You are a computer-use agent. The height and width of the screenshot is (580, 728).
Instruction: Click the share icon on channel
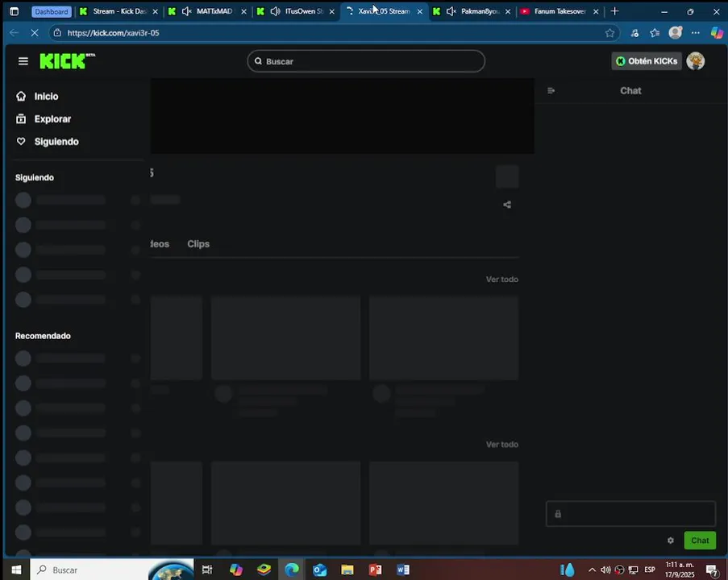point(507,205)
